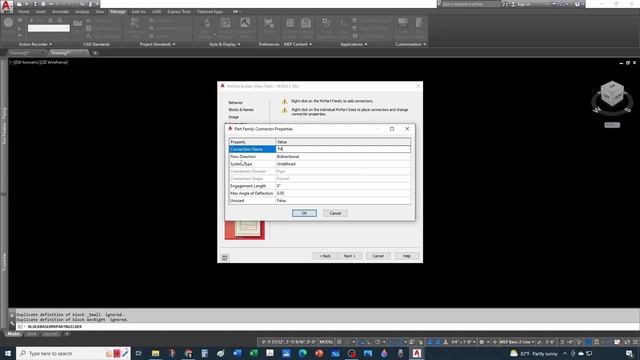Open the WCS dropdown below the ViewCube
640x360 pixels.
tap(612, 125)
